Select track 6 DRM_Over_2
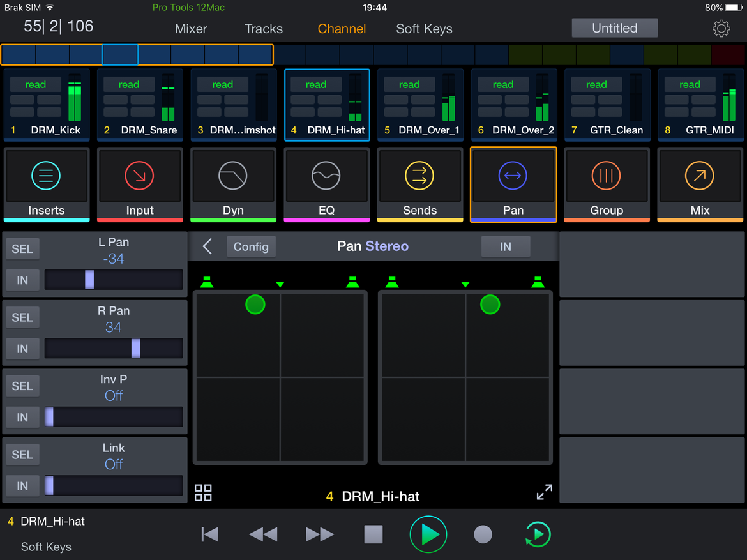The height and width of the screenshot is (560, 747). pos(513,105)
